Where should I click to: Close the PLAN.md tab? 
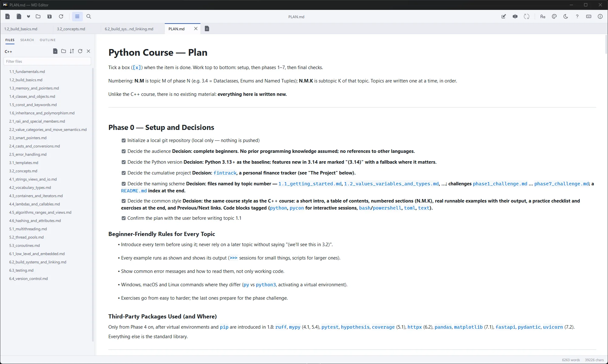click(196, 29)
